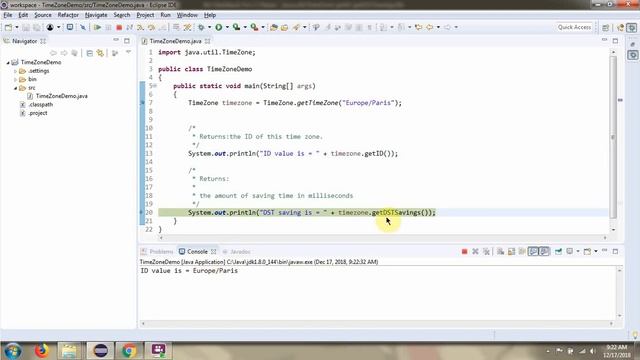Click the green Run toolbar button
The width and height of the screenshot is (640, 360).
219,27
